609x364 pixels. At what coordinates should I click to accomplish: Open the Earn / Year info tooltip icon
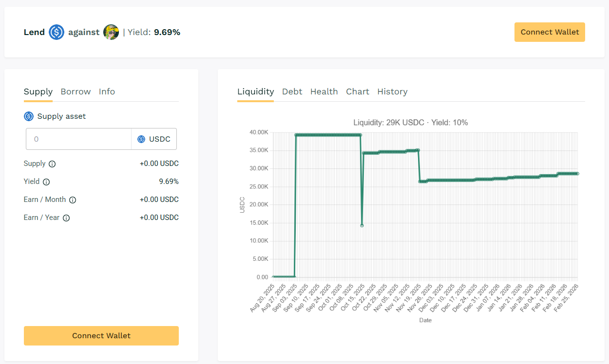pyautogui.click(x=66, y=218)
